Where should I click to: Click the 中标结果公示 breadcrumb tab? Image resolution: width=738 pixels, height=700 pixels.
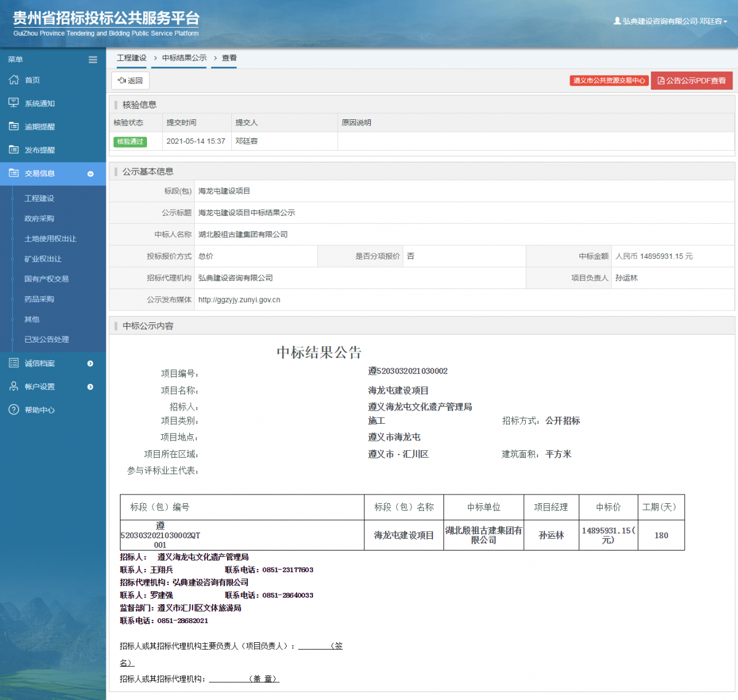click(x=184, y=58)
